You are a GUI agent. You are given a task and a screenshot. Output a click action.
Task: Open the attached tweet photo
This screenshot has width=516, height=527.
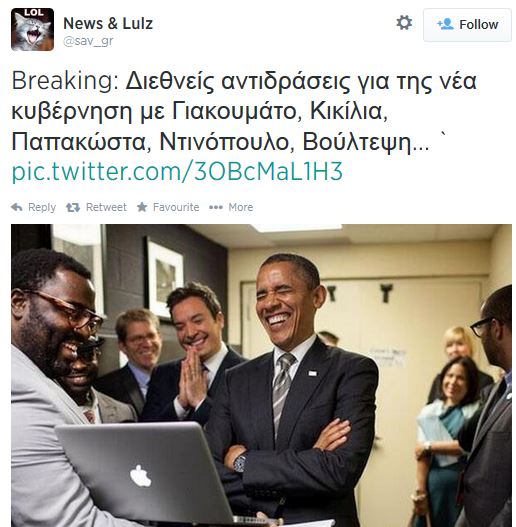pos(262,375)
